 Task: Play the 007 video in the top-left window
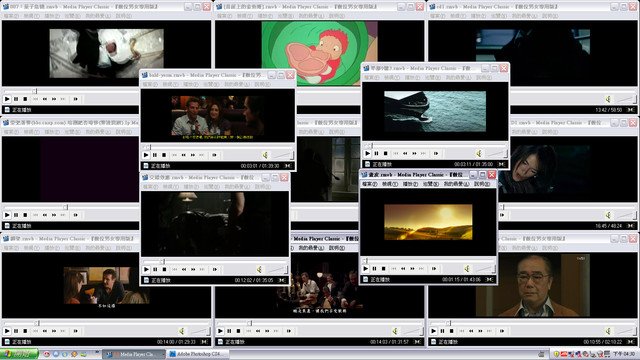coord(7,99)
